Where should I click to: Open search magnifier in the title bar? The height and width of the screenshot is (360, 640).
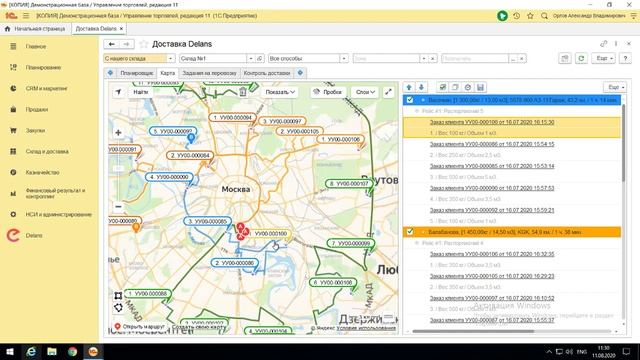(544, 16)
